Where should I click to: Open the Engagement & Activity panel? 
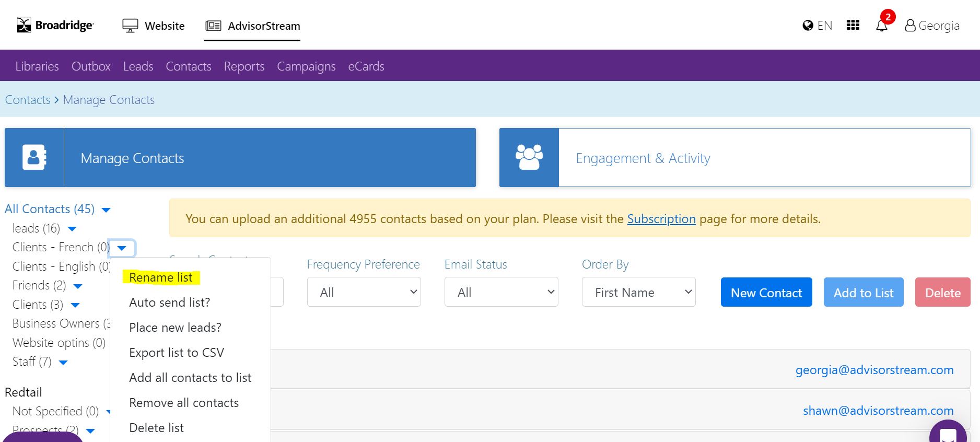735,157
